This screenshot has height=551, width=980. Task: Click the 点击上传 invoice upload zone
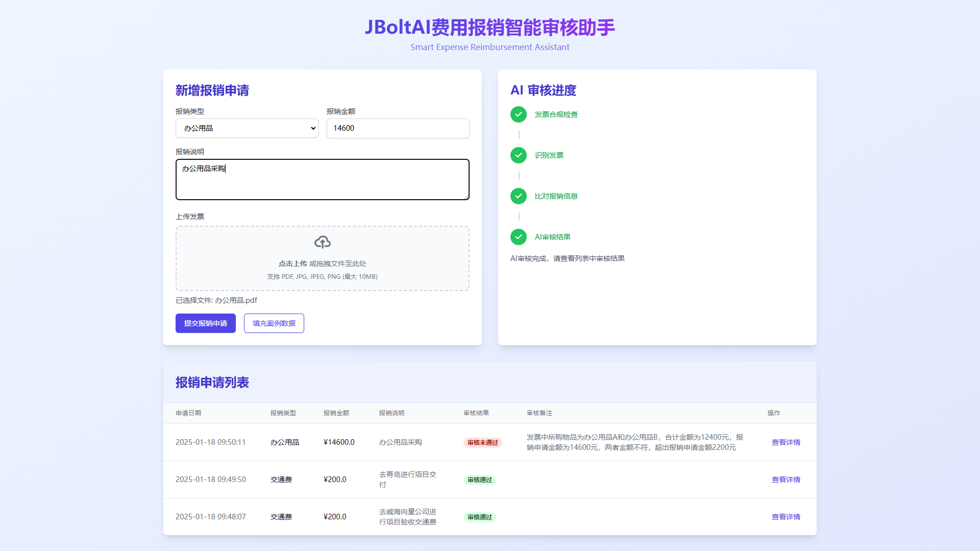[x=323, y=258]
